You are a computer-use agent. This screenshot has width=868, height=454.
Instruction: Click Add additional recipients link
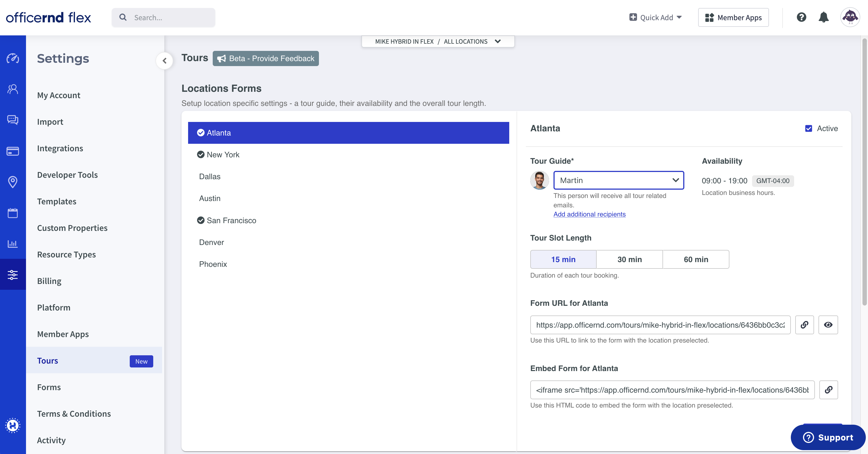click(x=589, y=214)
